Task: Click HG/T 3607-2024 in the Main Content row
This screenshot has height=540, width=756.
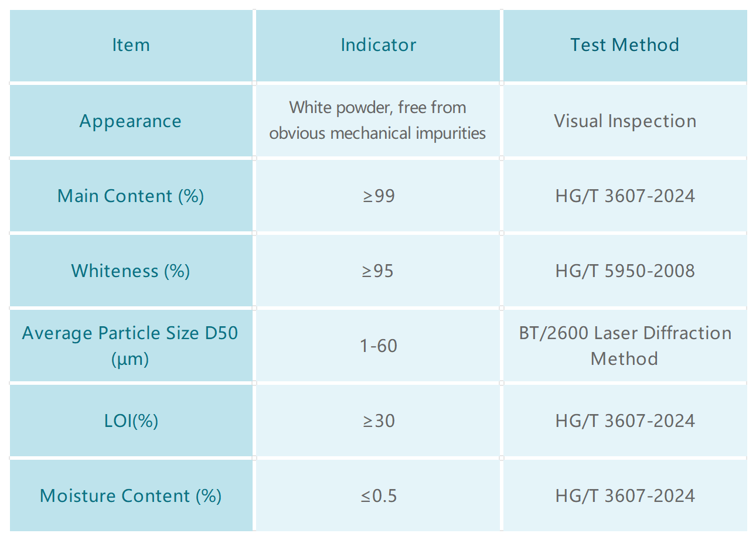Action: point(625,196)
